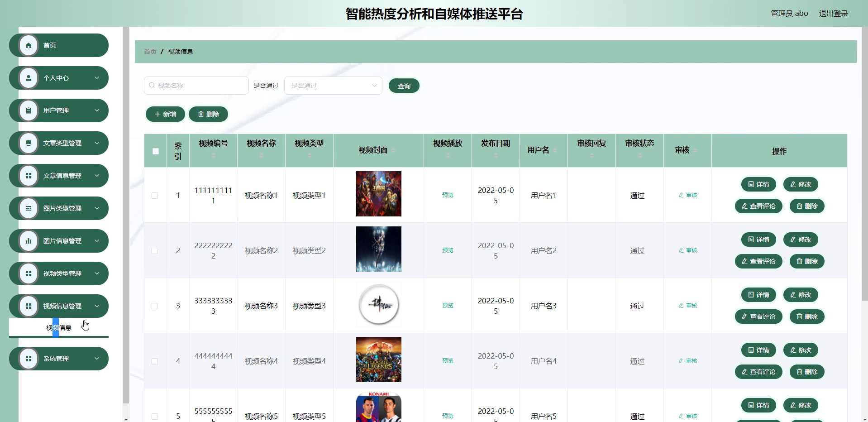Click the 审核 edit link for 用户名1 row

click(x=688, y=195)
